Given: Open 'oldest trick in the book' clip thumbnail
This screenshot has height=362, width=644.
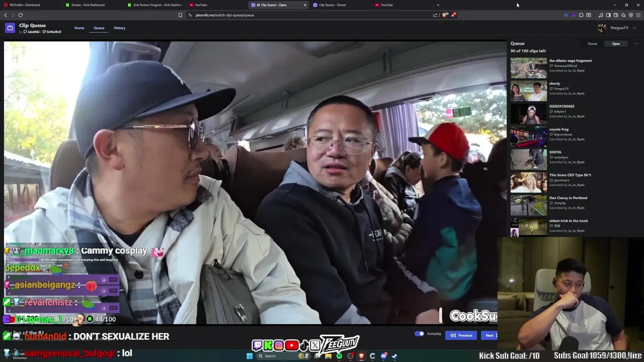Looking at the screenshot, I should pos(529,227).
